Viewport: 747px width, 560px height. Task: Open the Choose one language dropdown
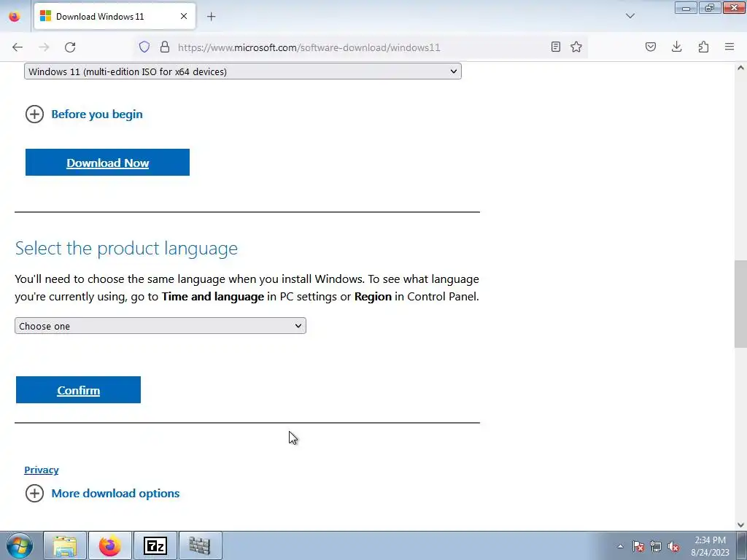[x=160, y=326]
